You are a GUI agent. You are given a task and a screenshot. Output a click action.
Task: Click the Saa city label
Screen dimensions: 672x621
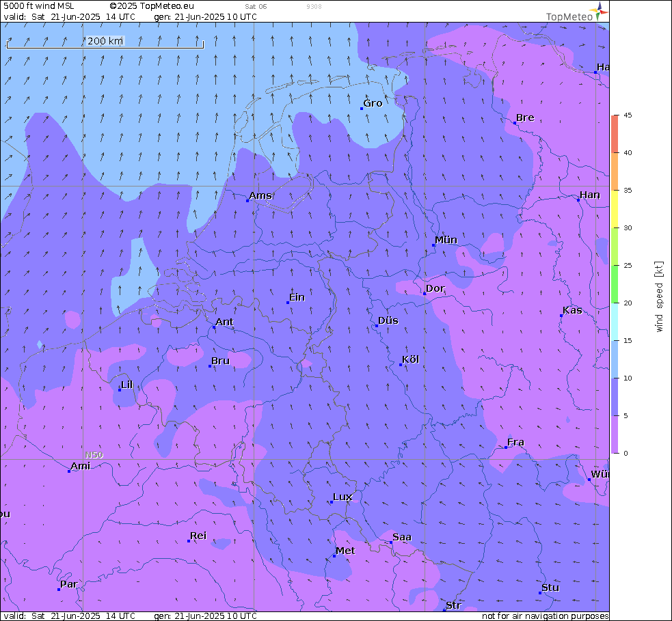point(401,537)
